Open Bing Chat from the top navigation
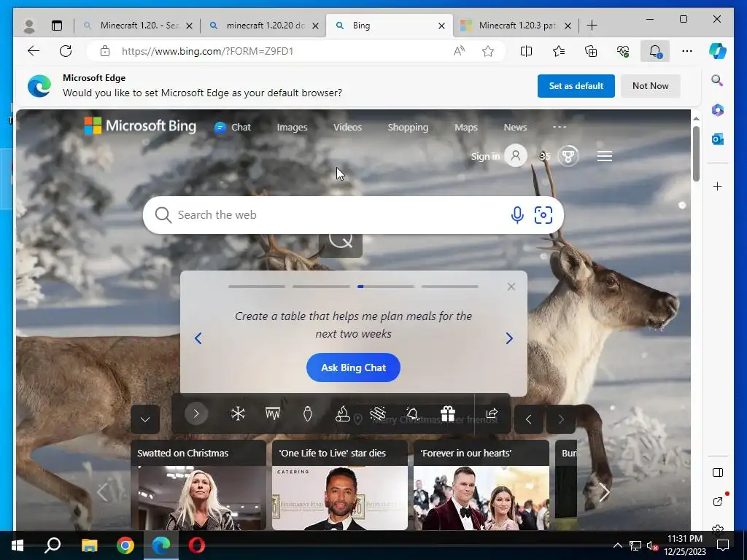Screen dimensions: 747x560 coord(233,127)
